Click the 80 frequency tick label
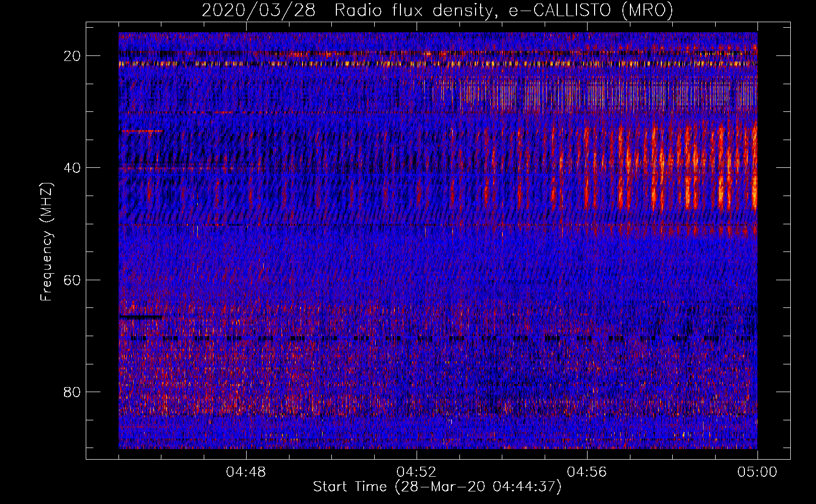 (73, 392)
